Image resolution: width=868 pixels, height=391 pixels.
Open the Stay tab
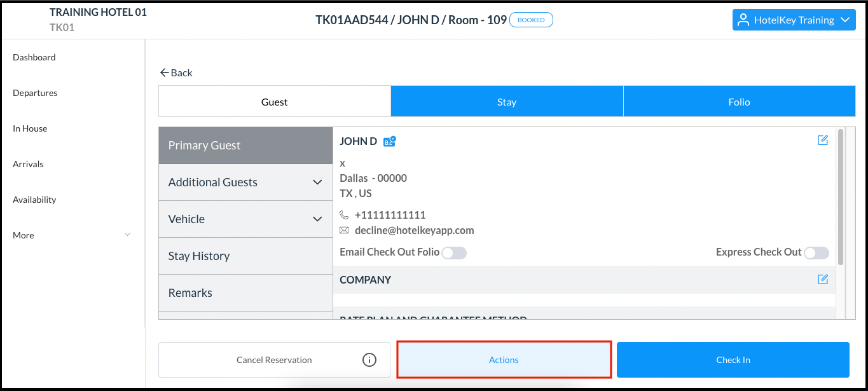tap(506, 101)
